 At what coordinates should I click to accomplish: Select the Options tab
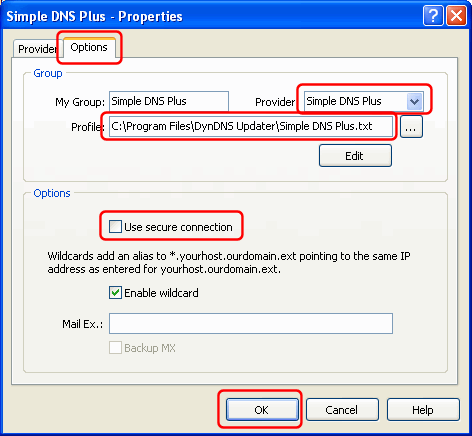pos(89,47)
